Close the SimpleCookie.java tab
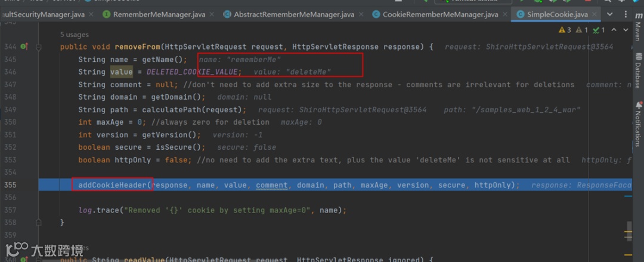The width and height of the screenshot is (644, 262). (595, 14)
